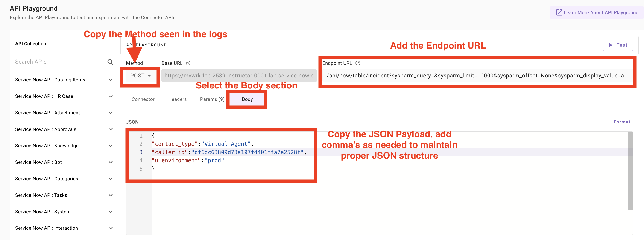The image size is (644, 240).
Task: Switch to the Connector tab
Action: pyautogui.click(x=143, y=99)
